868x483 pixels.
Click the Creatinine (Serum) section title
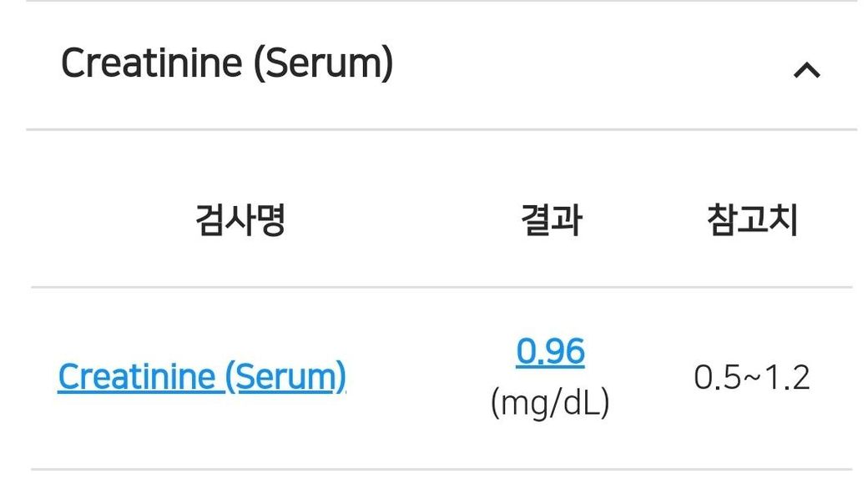227,63
